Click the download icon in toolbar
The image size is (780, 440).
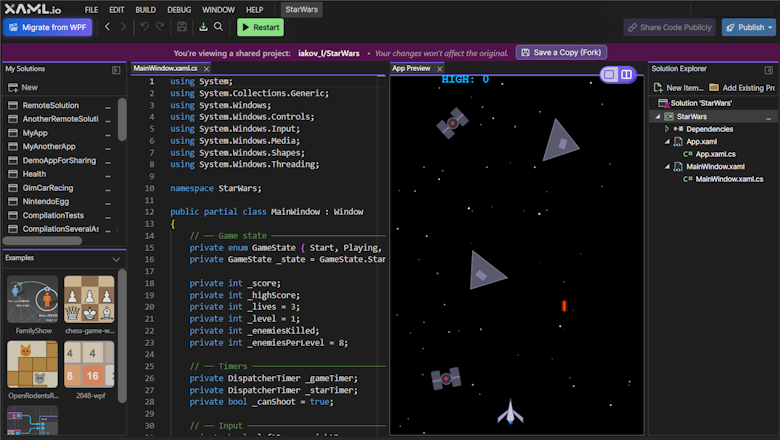click(x=203, y=27)
